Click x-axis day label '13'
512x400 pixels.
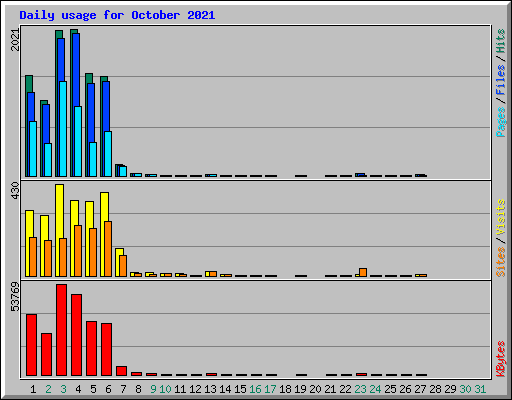210,389
